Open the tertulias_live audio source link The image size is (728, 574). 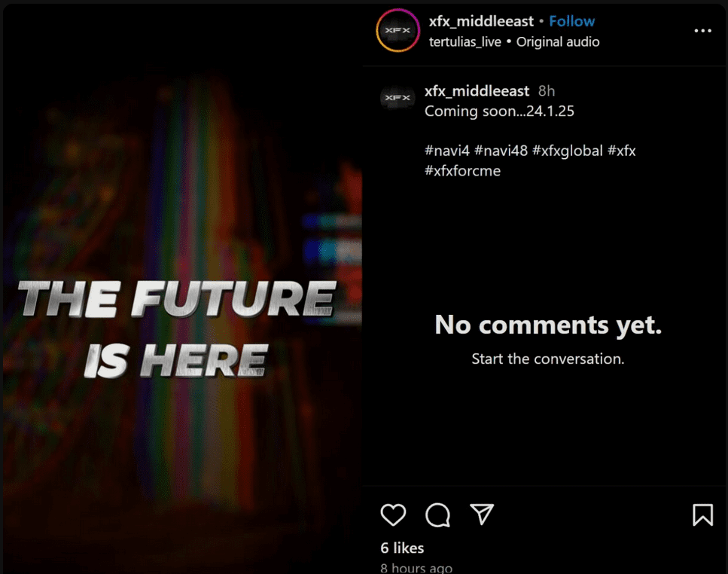tap(465, 41)
